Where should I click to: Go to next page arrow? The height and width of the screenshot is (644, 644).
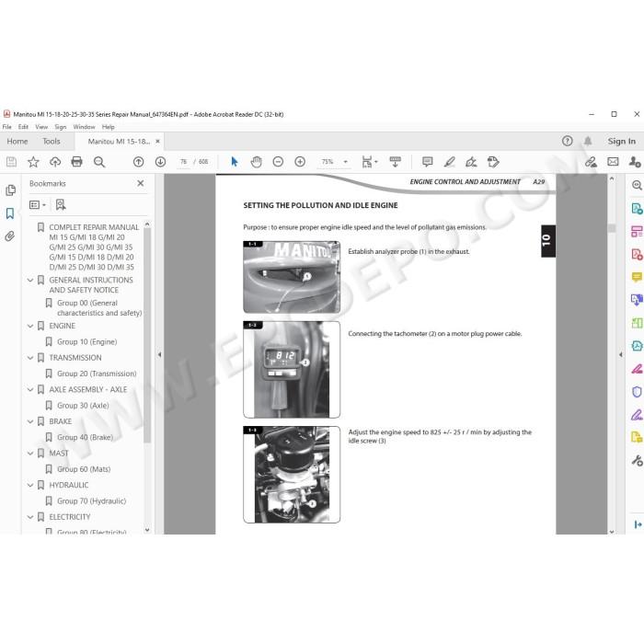pyautogui.click(x=160, y=162)
